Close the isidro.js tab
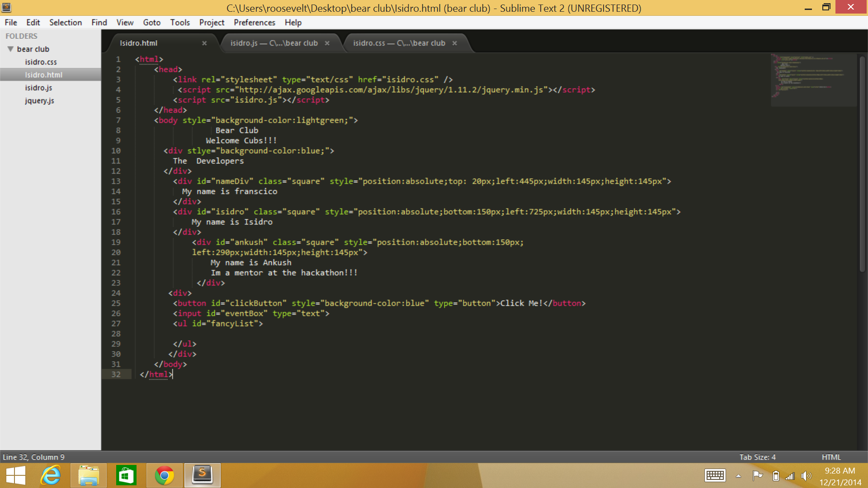 coord(327,43)
